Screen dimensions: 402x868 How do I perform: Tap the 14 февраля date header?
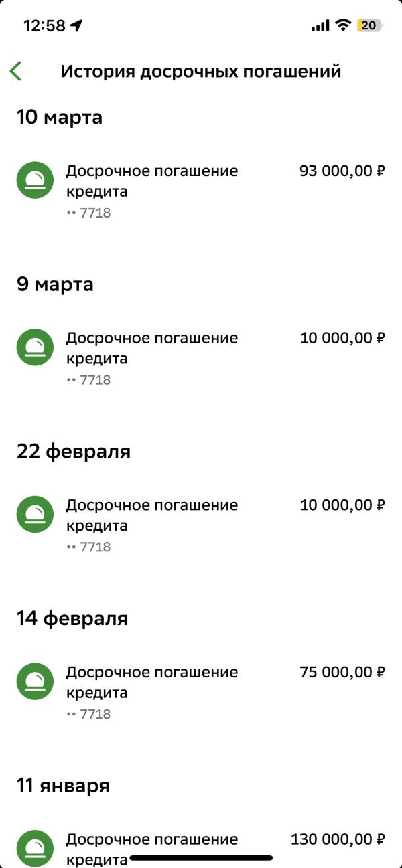click(72, 619)
